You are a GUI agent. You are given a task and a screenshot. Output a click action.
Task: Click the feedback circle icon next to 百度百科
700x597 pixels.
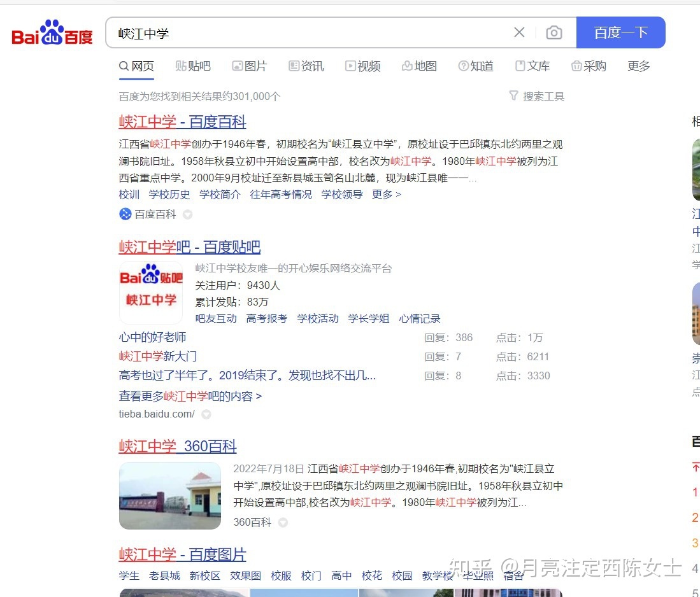187,215
